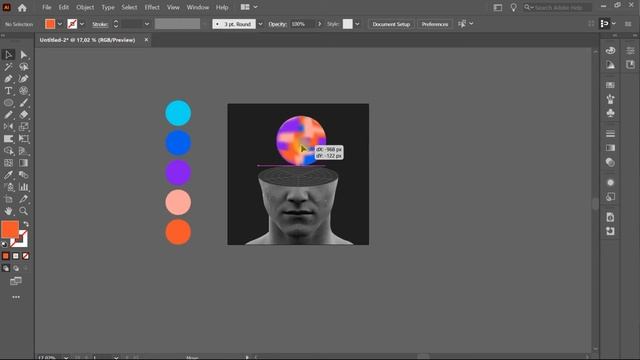Open the graphic Style dropdown
This screenshot has width=640, height=360.
(x=357, y=24)
